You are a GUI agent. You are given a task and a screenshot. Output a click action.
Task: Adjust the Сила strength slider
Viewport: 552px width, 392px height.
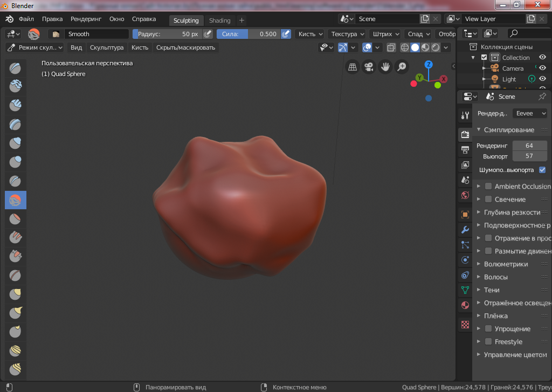click(248, 34)
